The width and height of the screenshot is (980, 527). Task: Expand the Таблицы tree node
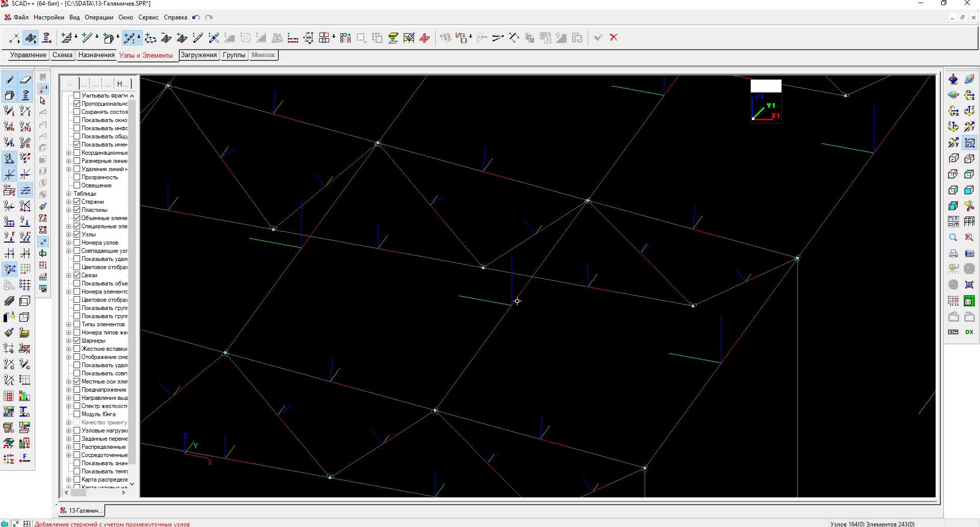(x=69, y=194)
